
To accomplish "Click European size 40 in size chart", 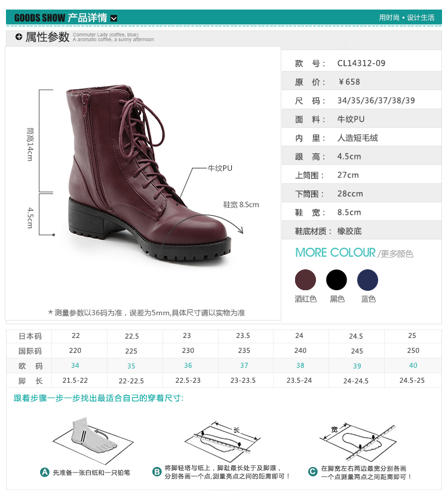I will point(413,365).
